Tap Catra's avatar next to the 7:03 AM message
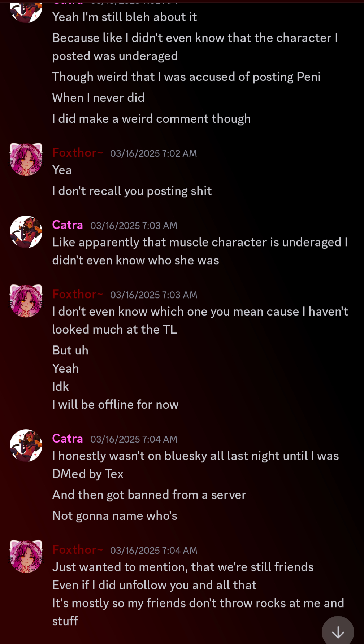Image resolution: width=364 pixels, height=644 pixels. (26, 232)
